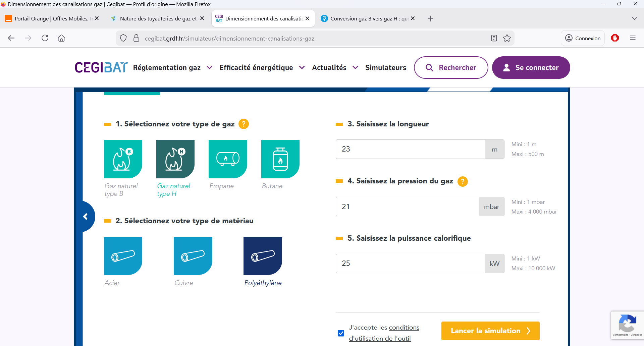This screenshot has height=346, width=644.
Task: Select the Acier pipe material icon
Action: (x=123, y=256)
